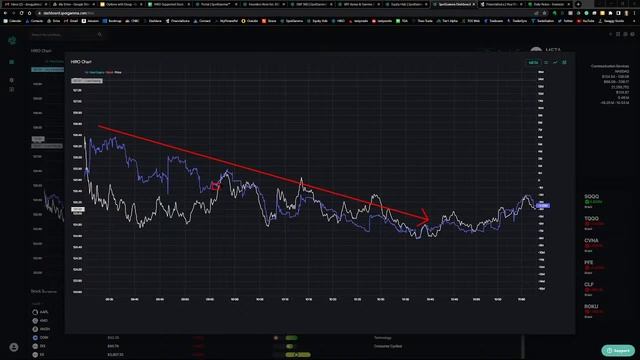Viewport: 640px width, 360px height.
Task: Open the Equity Hub bookmark
Action: pyautogui.click(x=317, y=21)
